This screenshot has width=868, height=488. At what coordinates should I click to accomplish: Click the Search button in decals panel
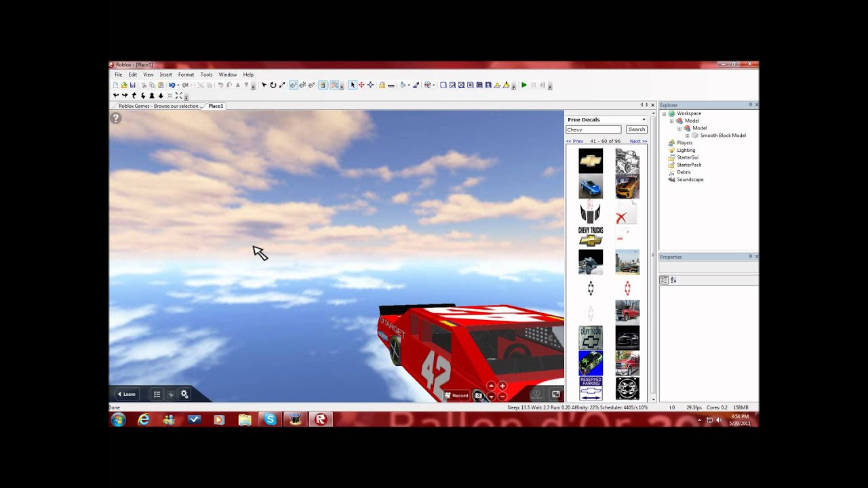(636, 129)
